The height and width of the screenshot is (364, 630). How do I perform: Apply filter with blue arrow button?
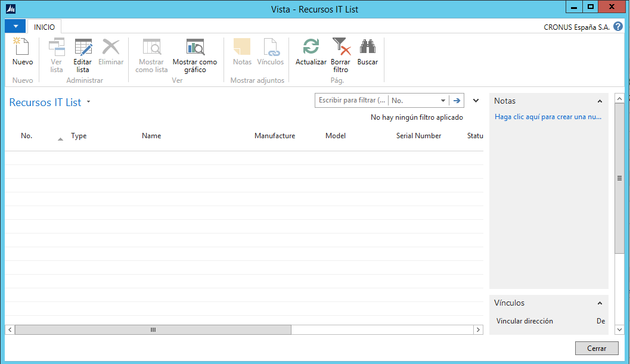tap(457, 101)
